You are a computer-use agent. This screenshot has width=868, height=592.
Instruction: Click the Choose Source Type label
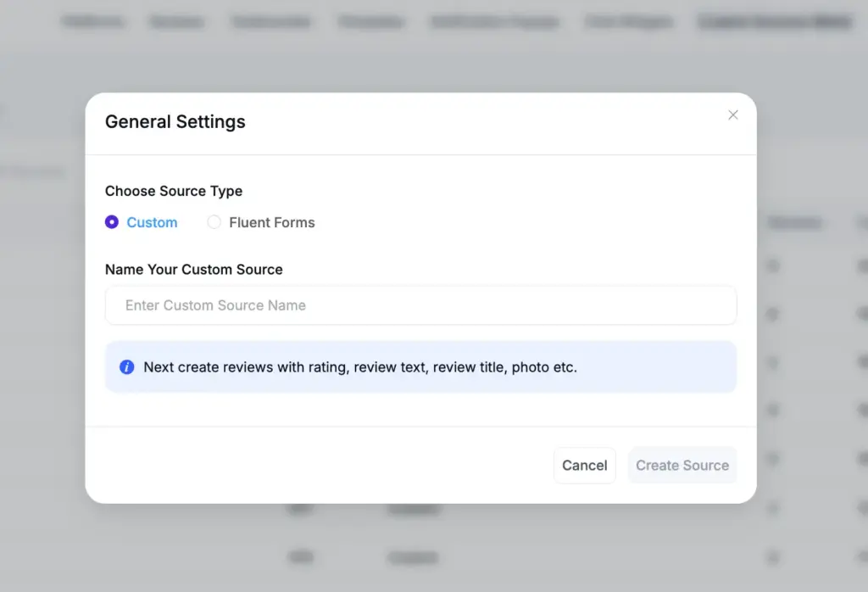174,191
